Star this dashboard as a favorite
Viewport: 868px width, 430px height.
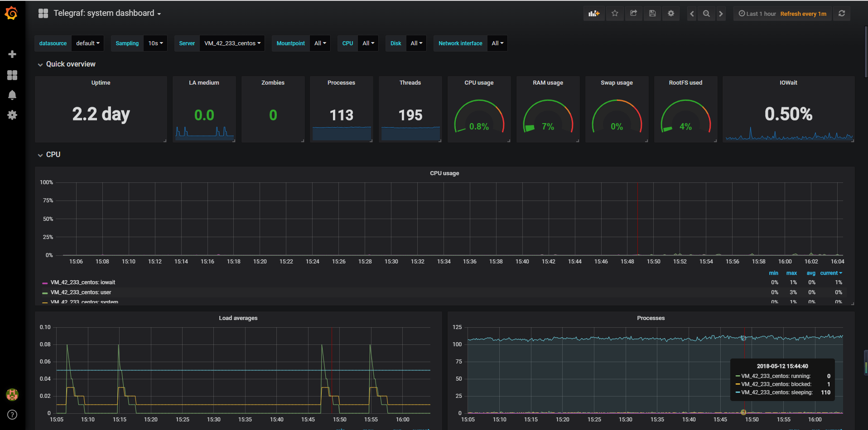(x=615, y=13)
